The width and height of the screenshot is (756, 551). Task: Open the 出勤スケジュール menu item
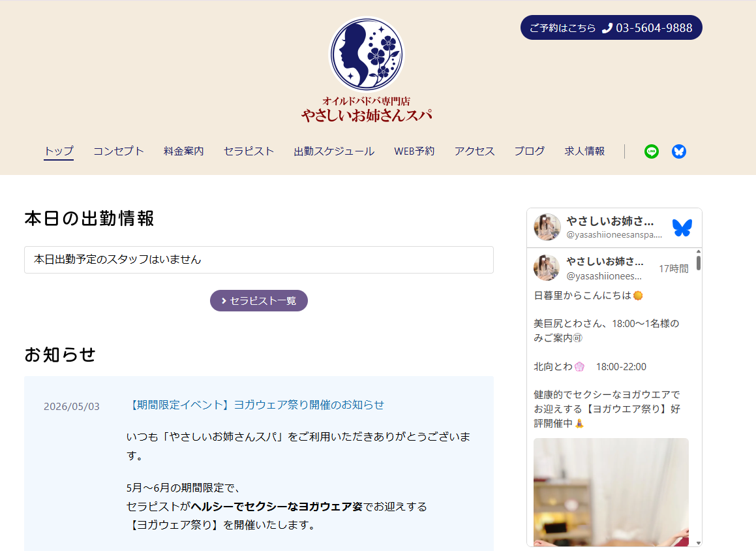334,151
